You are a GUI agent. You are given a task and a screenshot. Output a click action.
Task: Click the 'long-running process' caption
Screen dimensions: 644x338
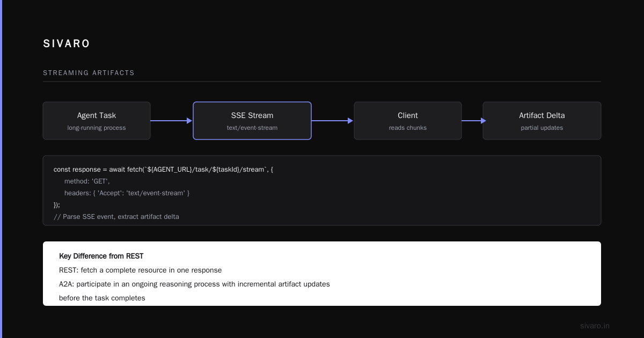coord(97,128)
